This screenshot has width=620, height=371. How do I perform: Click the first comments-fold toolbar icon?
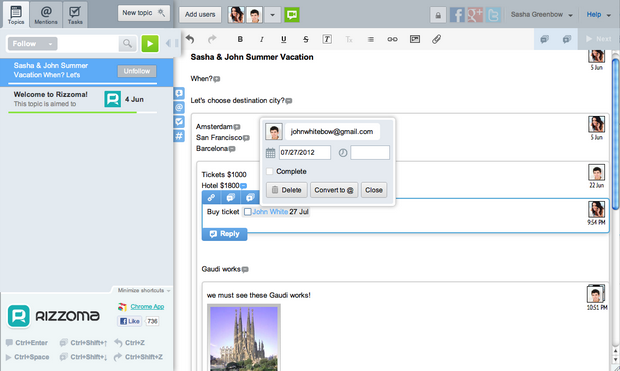point(544,39)
